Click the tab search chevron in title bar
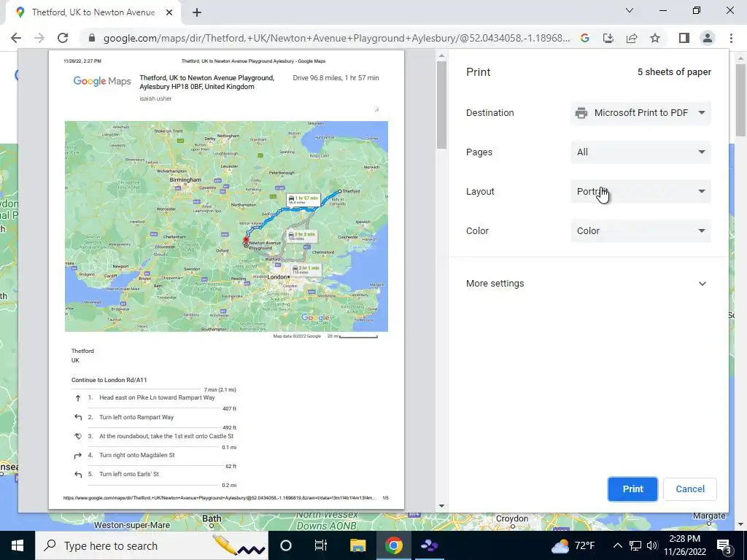Screen dimensions: 747x560 point(630,10)
